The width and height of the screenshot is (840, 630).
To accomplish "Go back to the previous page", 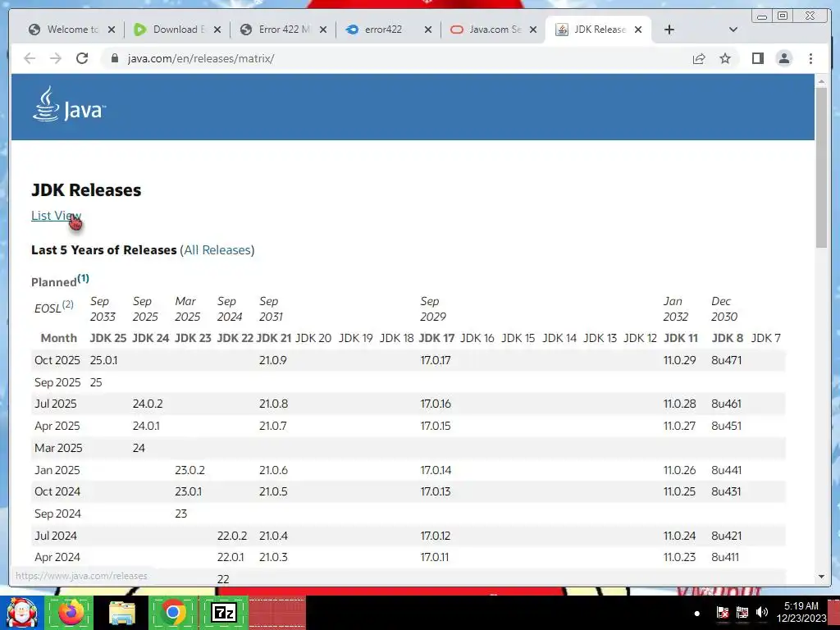I will 30,58.
